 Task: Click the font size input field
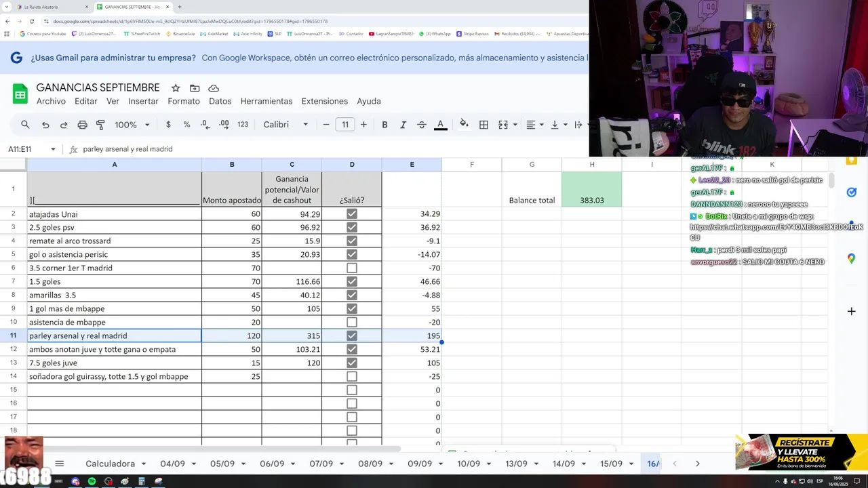pos(345,125)
